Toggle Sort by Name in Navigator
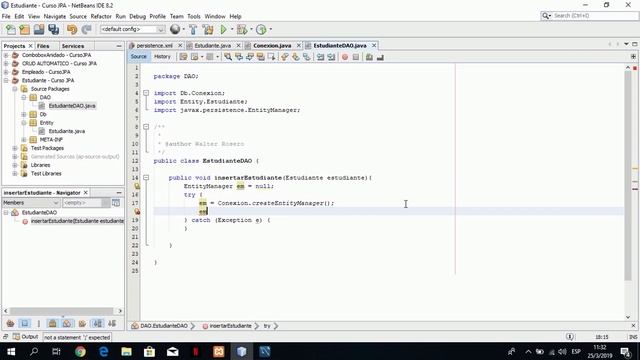 click(98, 324)
